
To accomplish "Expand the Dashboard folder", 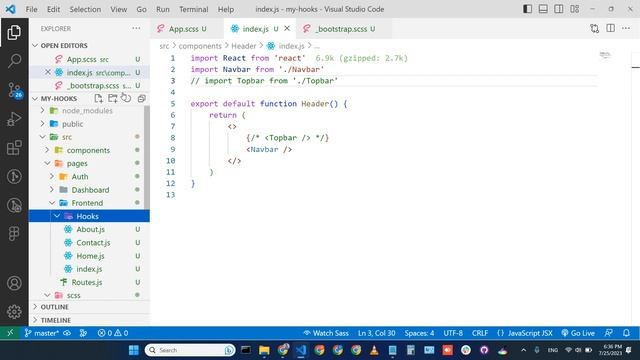I will pos(52,190).
